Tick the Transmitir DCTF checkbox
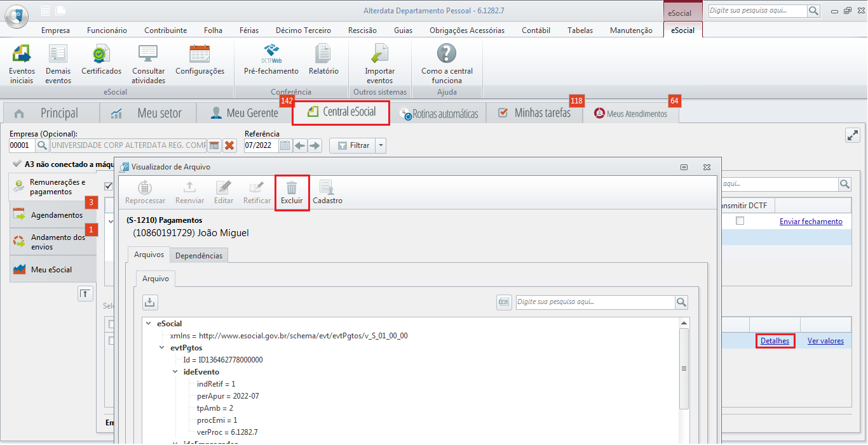Image resolution: width=868 pixels, height=445 pixels. (x=740, y=221)
